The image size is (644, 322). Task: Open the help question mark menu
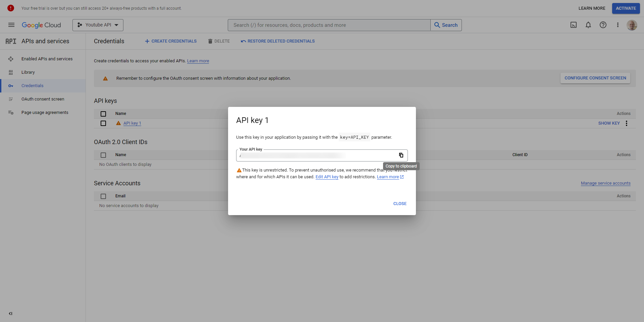tap(603, 25)
